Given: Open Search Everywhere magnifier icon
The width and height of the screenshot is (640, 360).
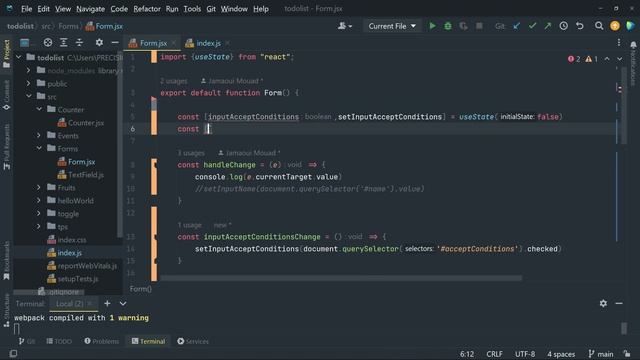Looking at the screenshot, I should (x=599, y=26).
